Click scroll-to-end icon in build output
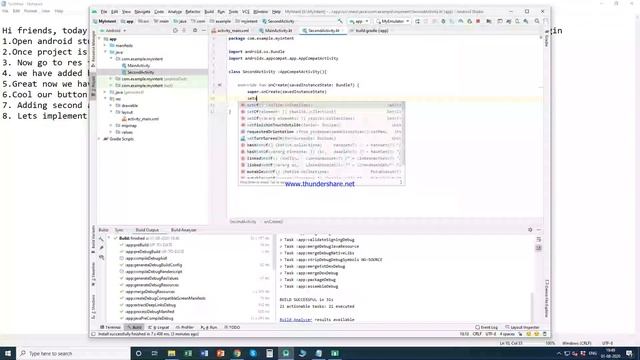This screenshot has width=640, height=360. (x=539, y=248)
